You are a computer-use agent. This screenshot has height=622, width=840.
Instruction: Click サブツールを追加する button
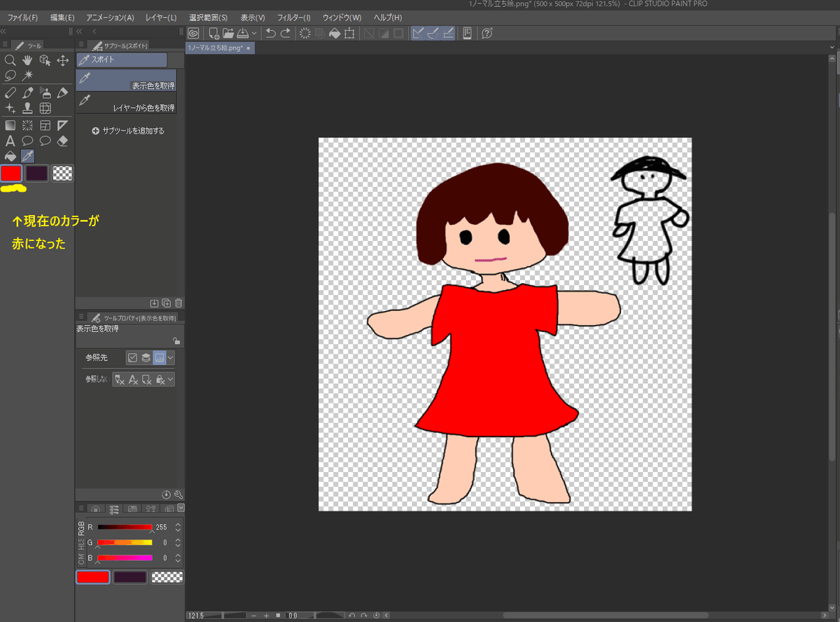[128, 131]
